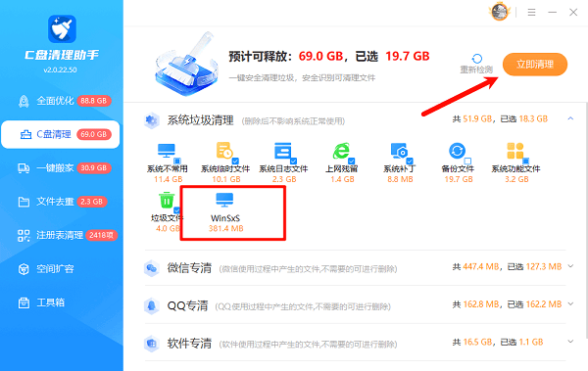Click the truck icon beside 一键搬家
The image size is (588, 371).
[x=24, y=168]
